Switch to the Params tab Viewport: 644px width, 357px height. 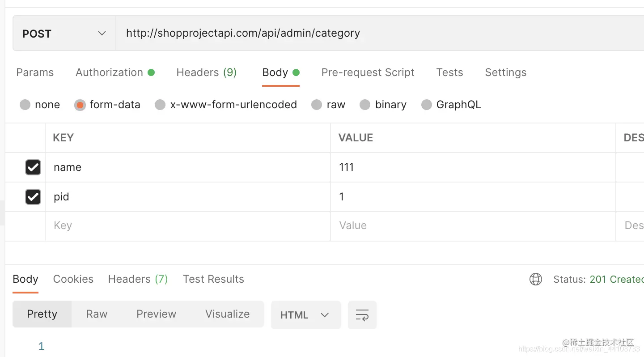tap(35, 72)
